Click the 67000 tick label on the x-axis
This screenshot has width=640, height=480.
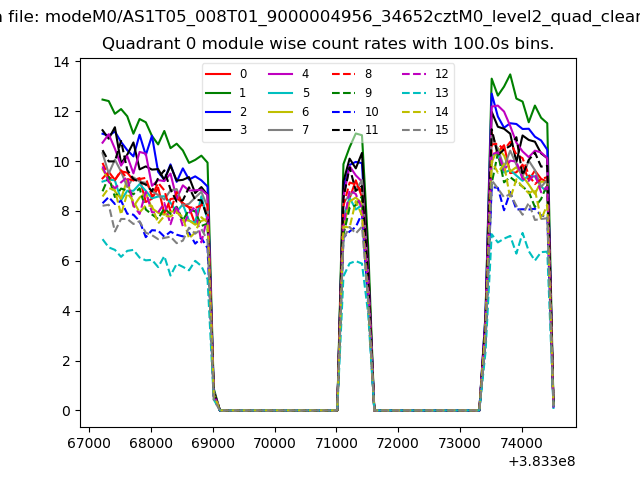click(x=89, y=441)
